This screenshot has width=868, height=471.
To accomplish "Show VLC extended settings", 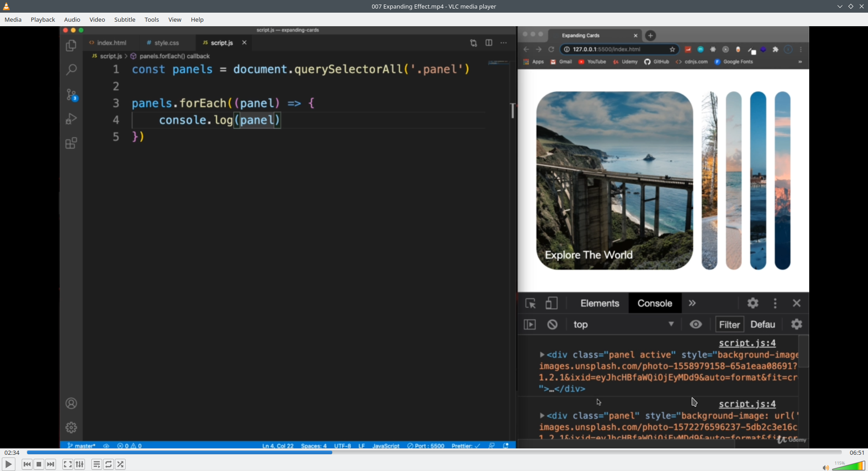I will 80,464.
